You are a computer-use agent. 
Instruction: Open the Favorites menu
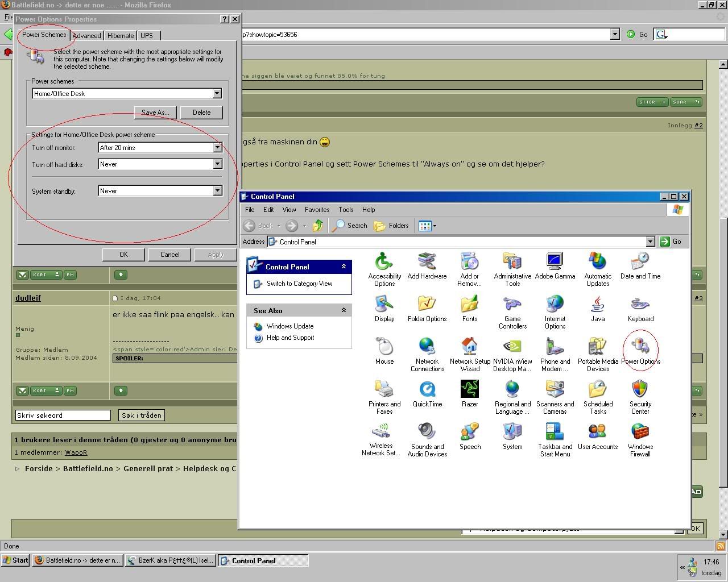click(x=317, y=210)
